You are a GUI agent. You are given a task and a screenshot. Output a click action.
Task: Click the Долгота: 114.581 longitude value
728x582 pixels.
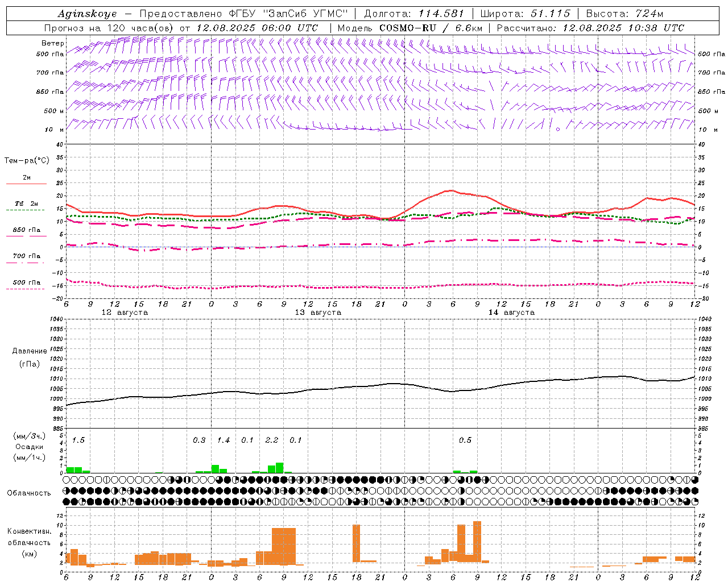pos(414,14)
